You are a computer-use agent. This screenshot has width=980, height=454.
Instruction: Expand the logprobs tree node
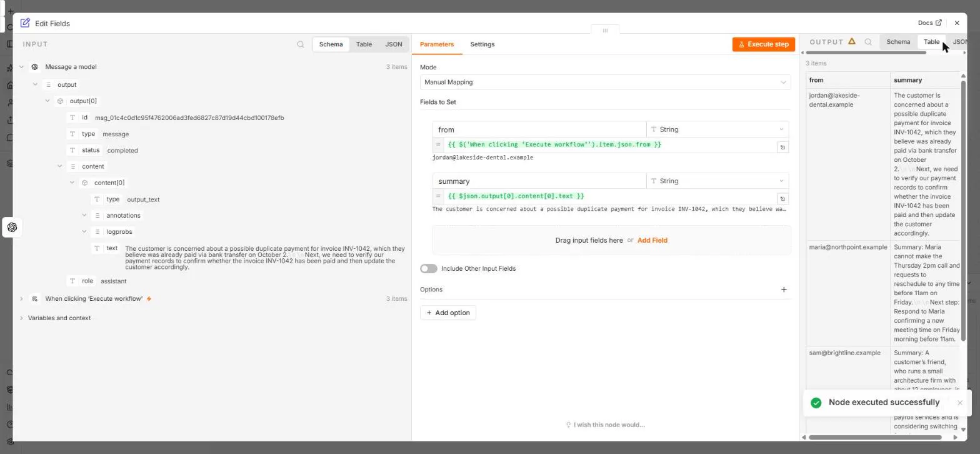[x=84, y=231]
